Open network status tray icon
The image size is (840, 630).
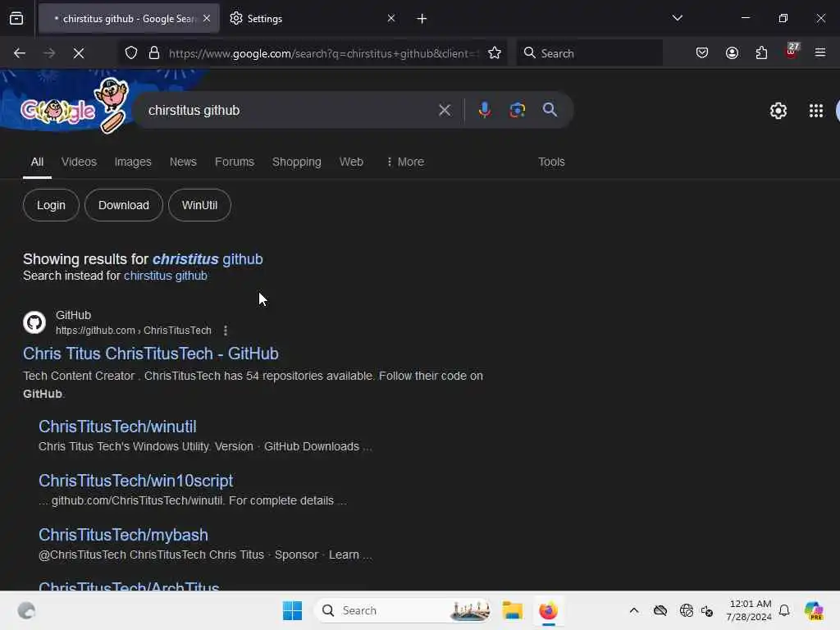(x=687, y=610)
